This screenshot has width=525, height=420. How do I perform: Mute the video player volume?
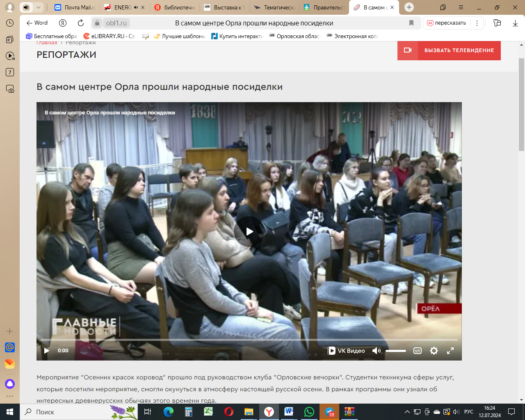click(x=376, y=351)
